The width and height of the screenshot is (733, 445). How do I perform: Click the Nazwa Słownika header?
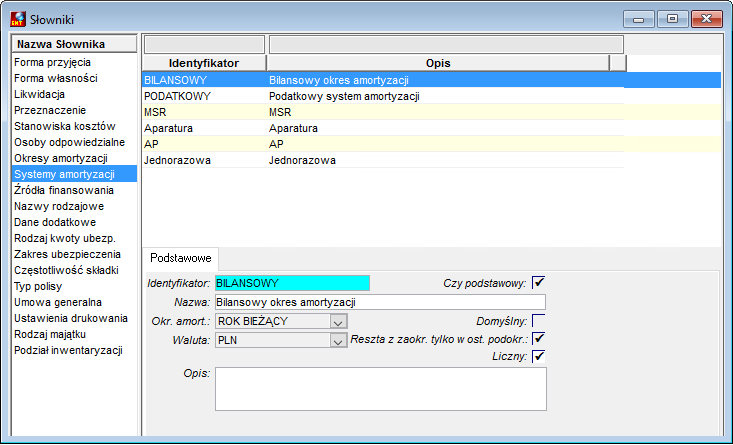point(74,44)
